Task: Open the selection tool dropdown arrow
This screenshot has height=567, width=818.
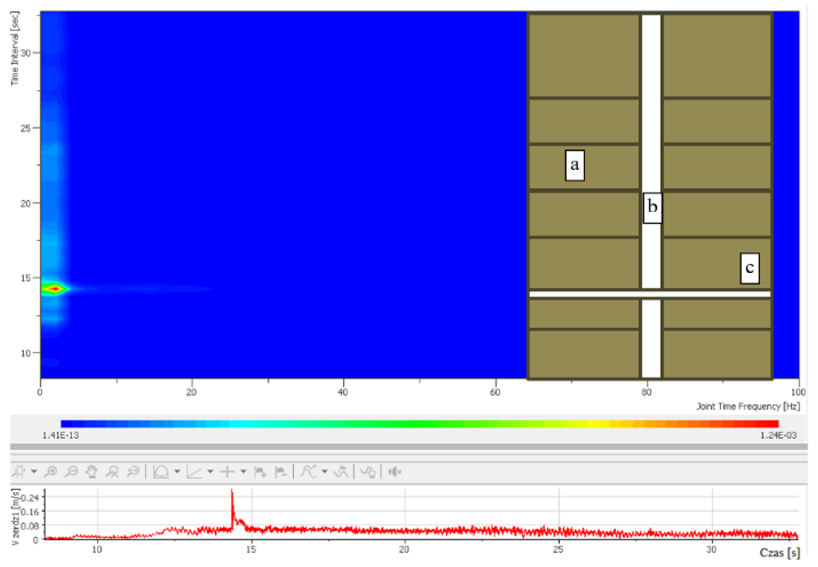Action: (x=34, y=472)
